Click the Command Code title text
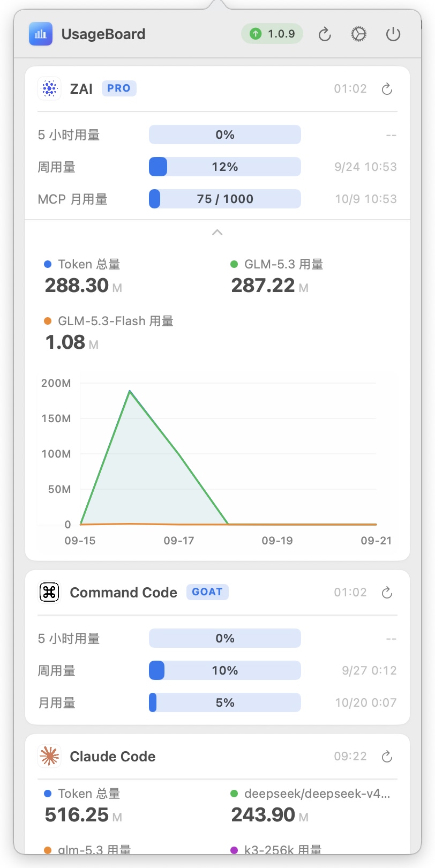Image resolution: width=435 pixels, height=868 pixels. tap(124, 592)
